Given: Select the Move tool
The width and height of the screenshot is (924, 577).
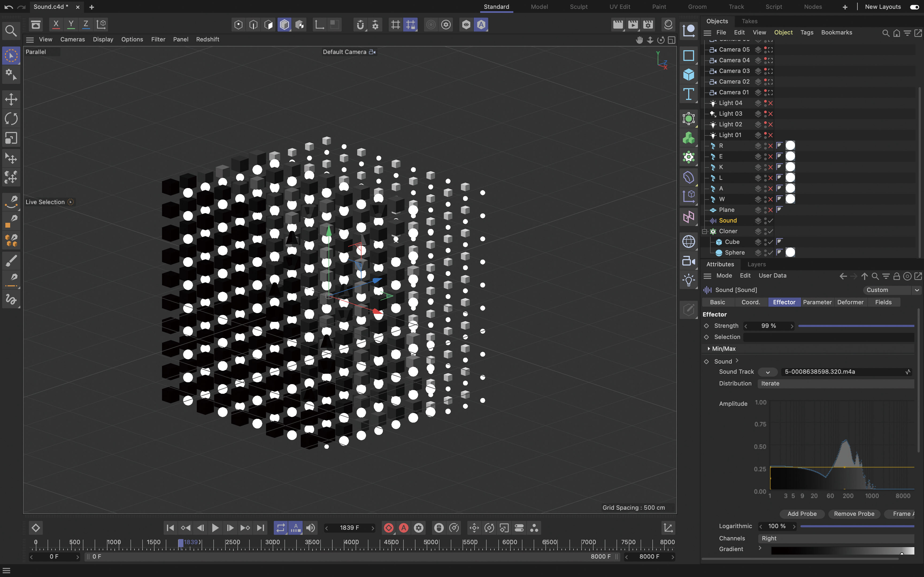Looking at the screenshot, I should [11, 99].
